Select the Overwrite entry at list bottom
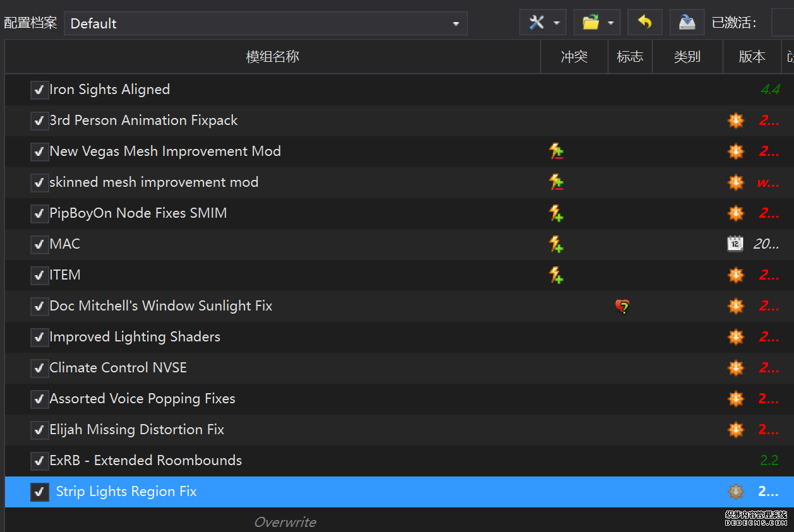Image resolution: width=794 pixels, height=532 pixels. pos(285,522)
